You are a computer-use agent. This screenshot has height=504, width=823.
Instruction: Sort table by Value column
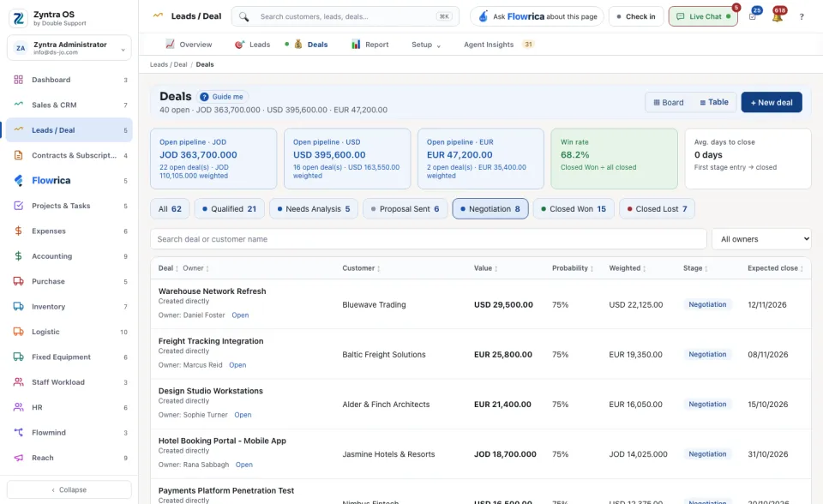[x=485, y=268]
